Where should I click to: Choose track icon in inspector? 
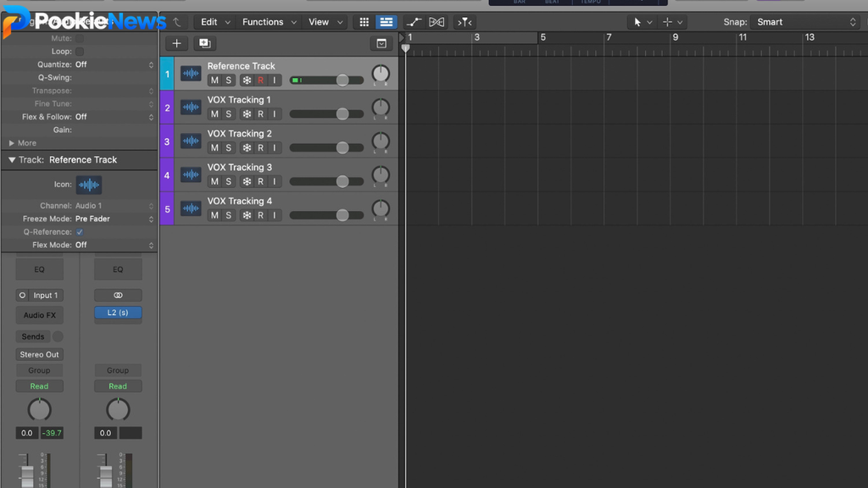tap(88, 184)
